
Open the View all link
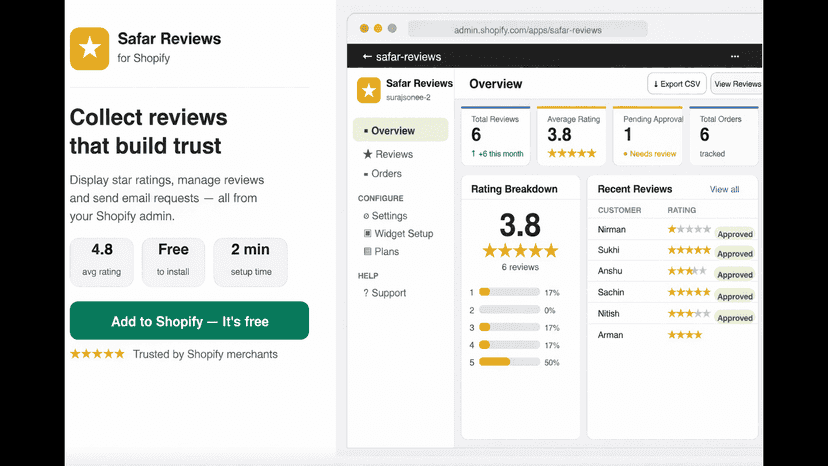(x=724, y=189)
